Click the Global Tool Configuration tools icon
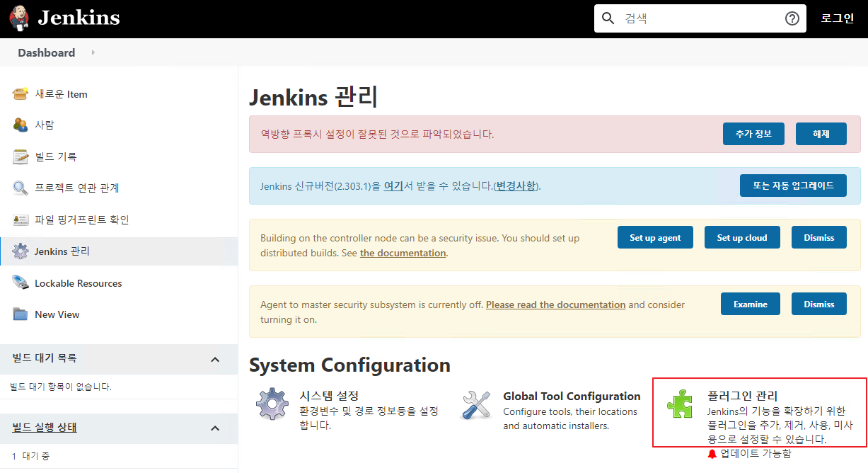 pos(476,404)
